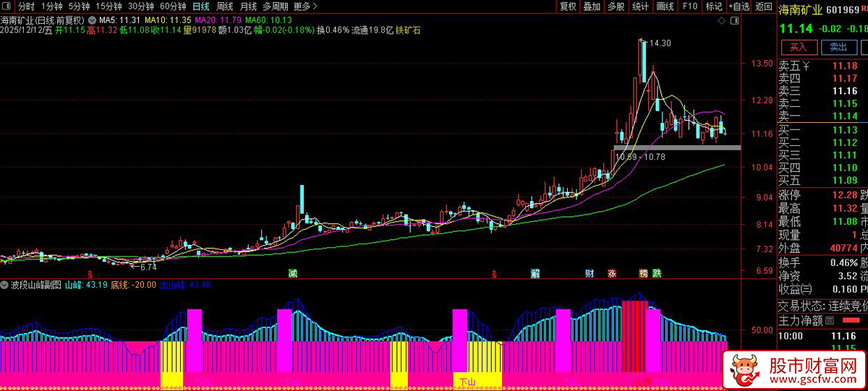This screenshot has height=391, width=868.
Task: Click the 海南矿业 stock name in side panel
Action: coord(801,10)
